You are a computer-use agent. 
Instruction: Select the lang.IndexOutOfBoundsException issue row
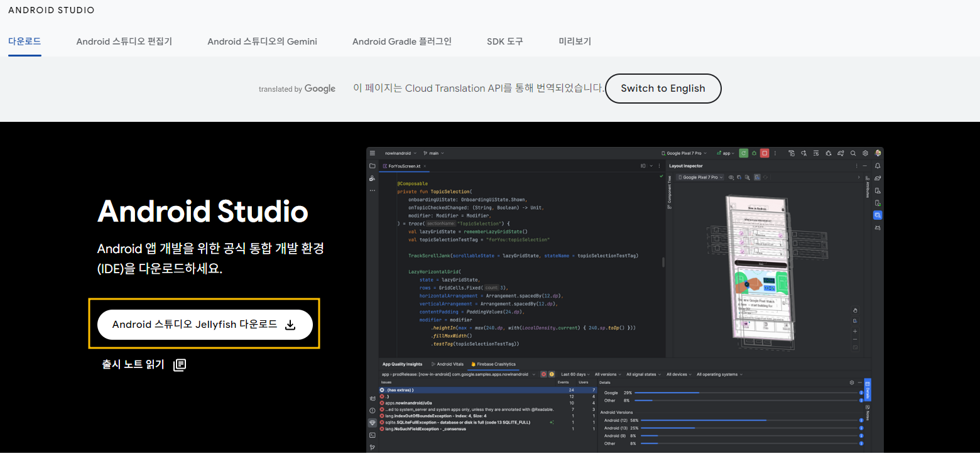coord(488,416)
